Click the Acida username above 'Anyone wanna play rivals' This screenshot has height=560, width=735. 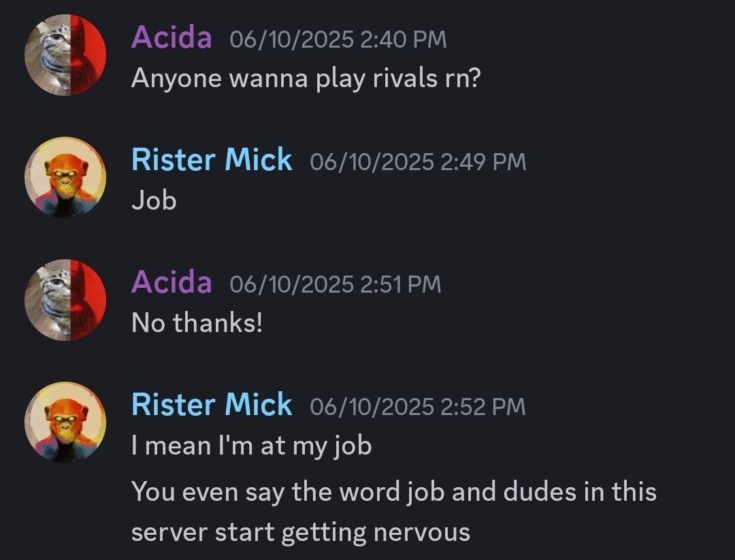(x=171, y=37)
